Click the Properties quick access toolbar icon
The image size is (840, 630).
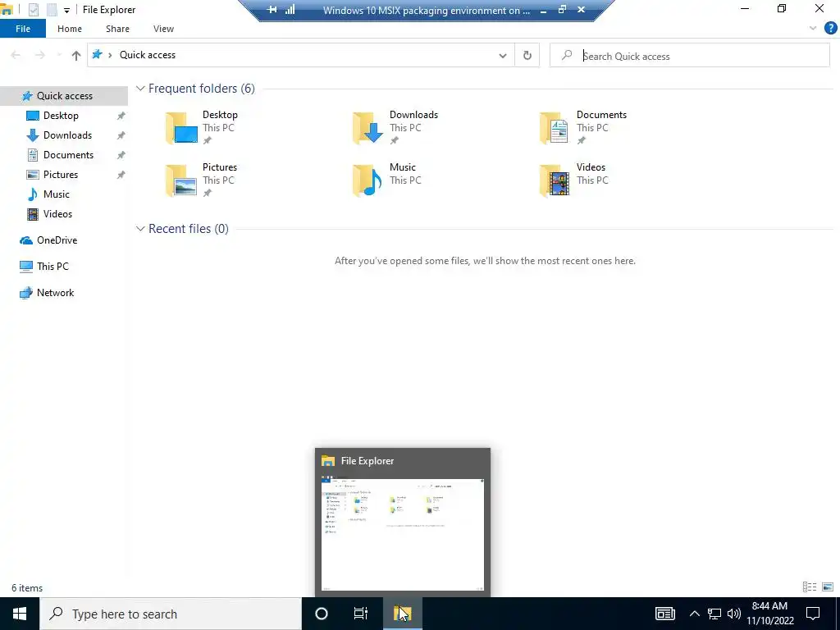tap(33, 10)
